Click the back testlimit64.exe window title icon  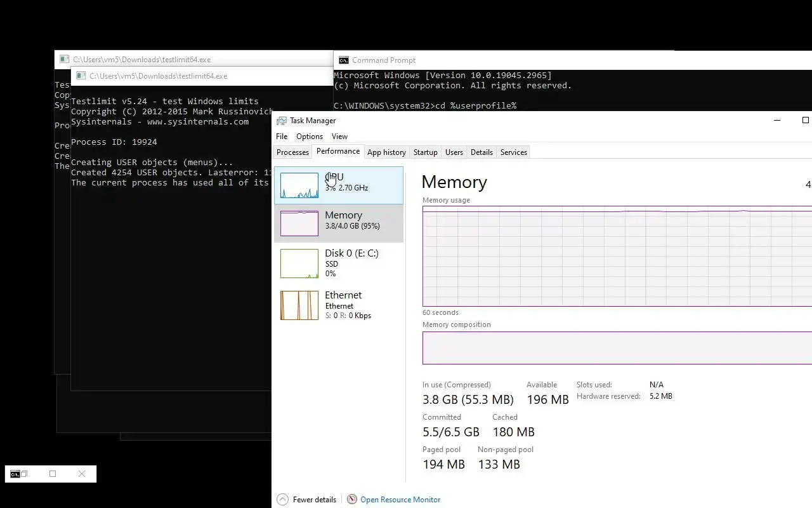[x=64, y=60]
